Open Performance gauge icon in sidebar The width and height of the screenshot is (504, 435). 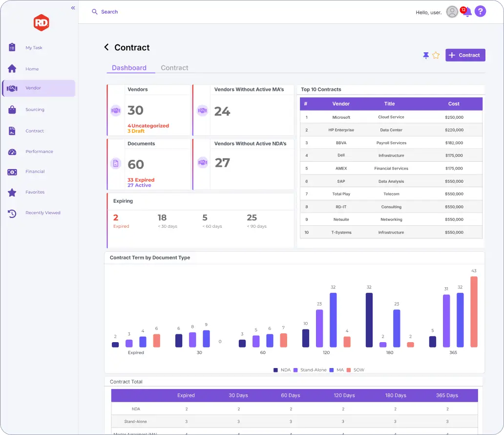tap(12, 152)
